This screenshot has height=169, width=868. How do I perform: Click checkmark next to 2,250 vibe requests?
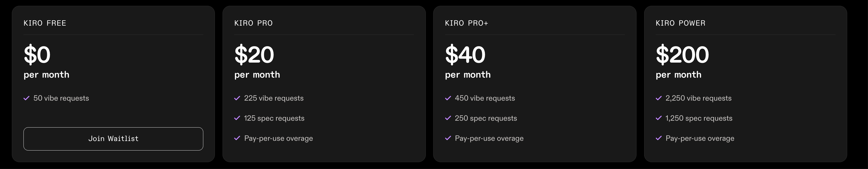(659, 98)
